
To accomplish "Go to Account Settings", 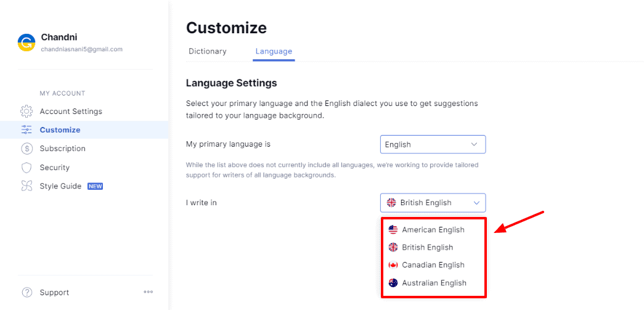I will [x=71, y=112].
